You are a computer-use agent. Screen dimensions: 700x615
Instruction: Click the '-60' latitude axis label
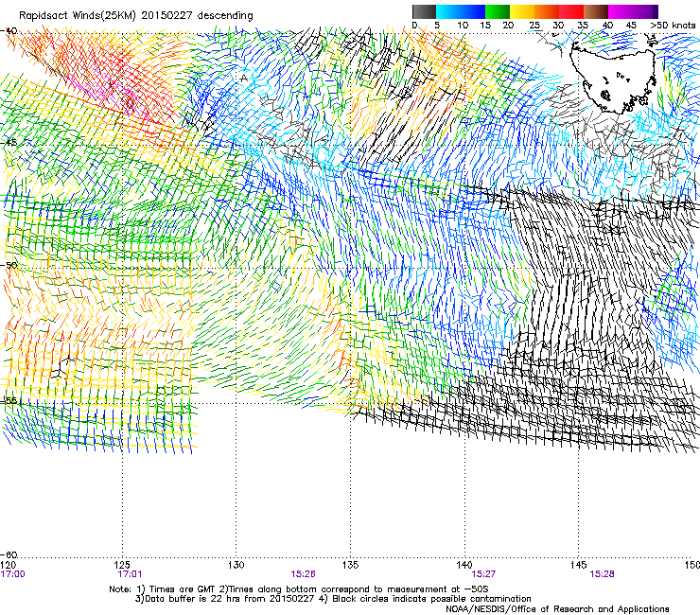9,554
